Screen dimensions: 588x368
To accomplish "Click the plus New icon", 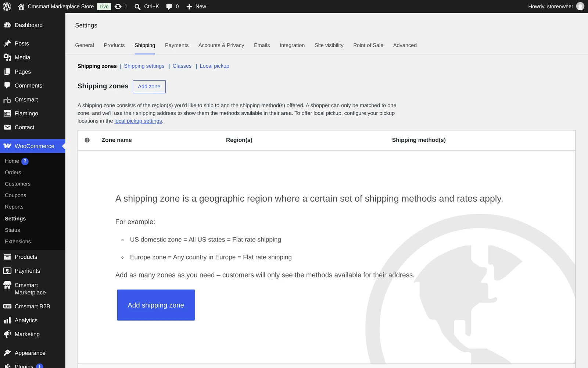I will [189, 7].
